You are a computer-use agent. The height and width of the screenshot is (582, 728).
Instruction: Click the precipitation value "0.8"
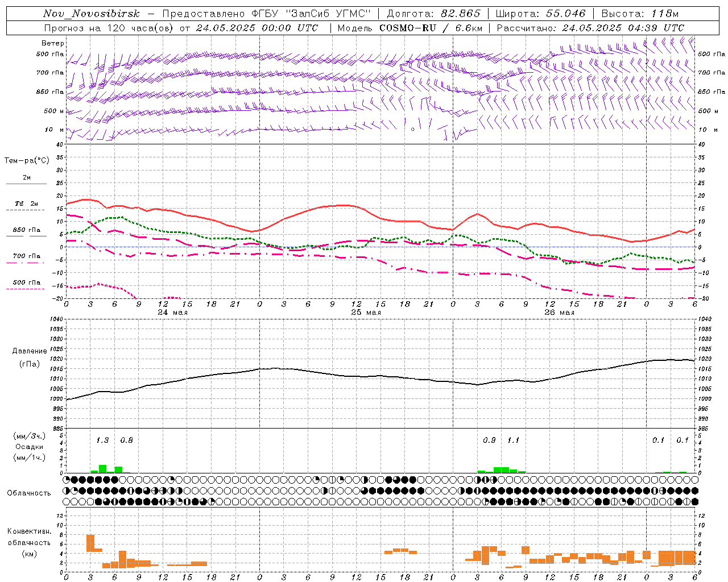point(126,440)
